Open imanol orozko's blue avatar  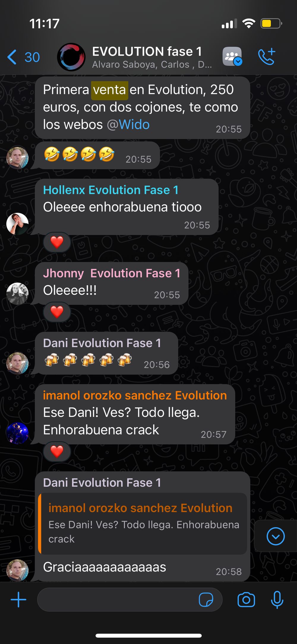pos(18,433)
